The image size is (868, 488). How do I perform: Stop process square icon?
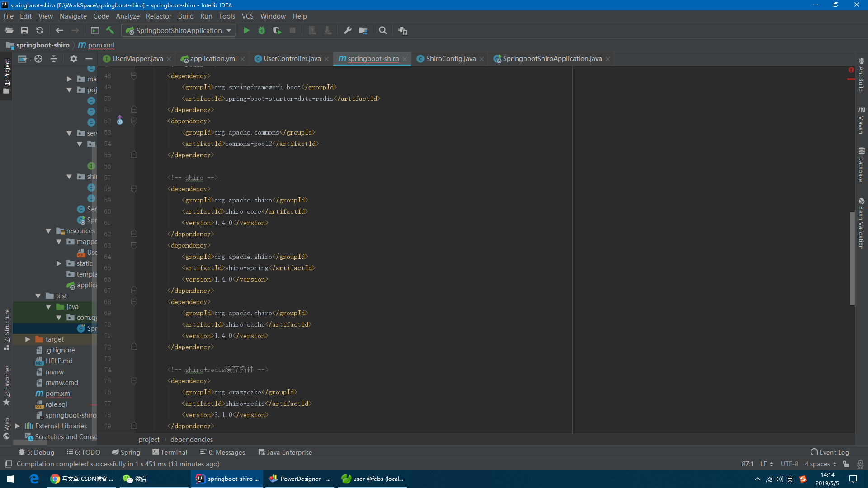pyautogui.click(x=292, y=31)
